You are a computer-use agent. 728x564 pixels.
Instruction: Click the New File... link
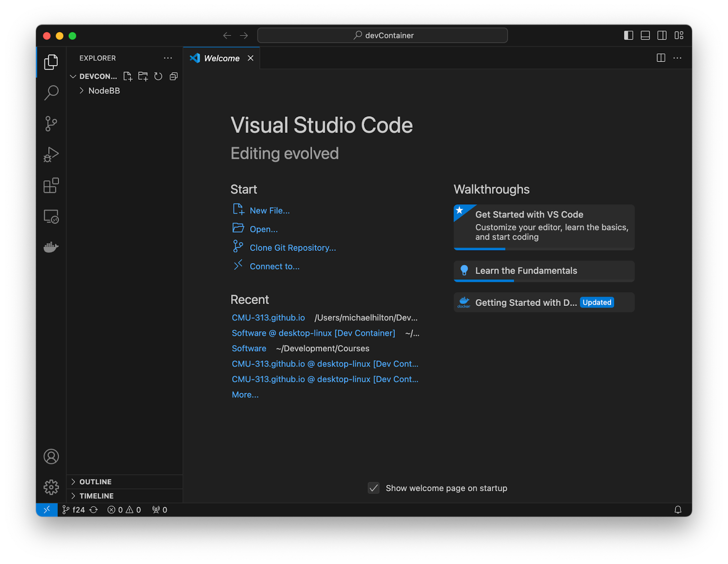(269, 211)
